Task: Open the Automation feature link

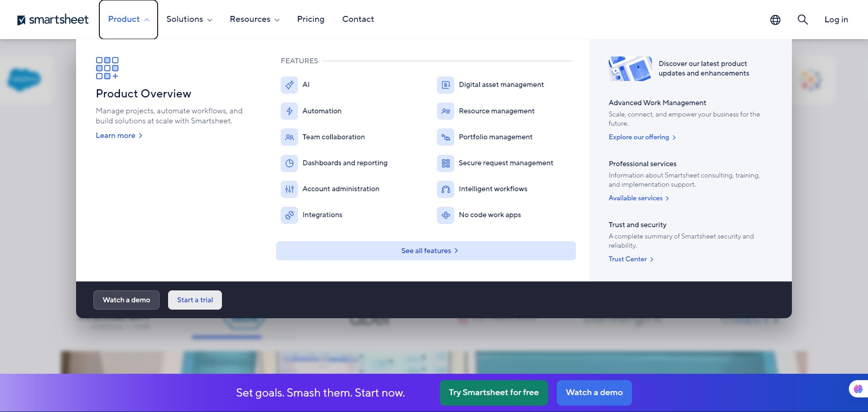Action: point(322,111)
